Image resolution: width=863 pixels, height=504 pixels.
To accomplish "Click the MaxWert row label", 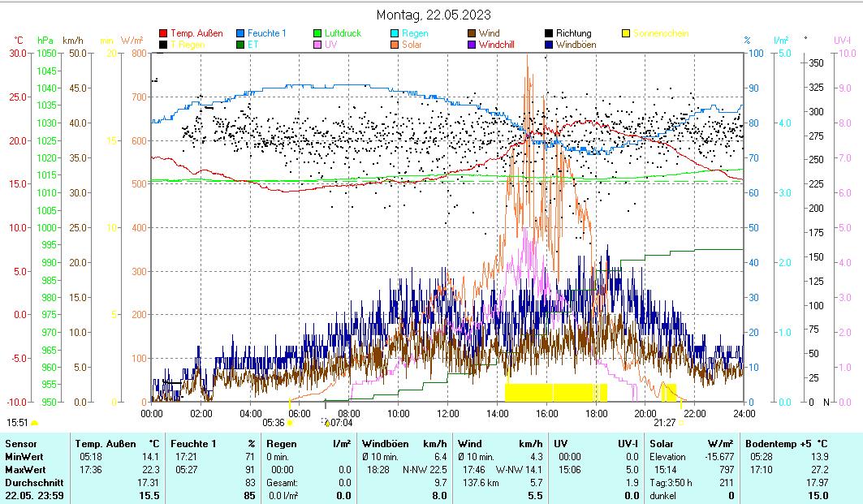I will 24,470.
